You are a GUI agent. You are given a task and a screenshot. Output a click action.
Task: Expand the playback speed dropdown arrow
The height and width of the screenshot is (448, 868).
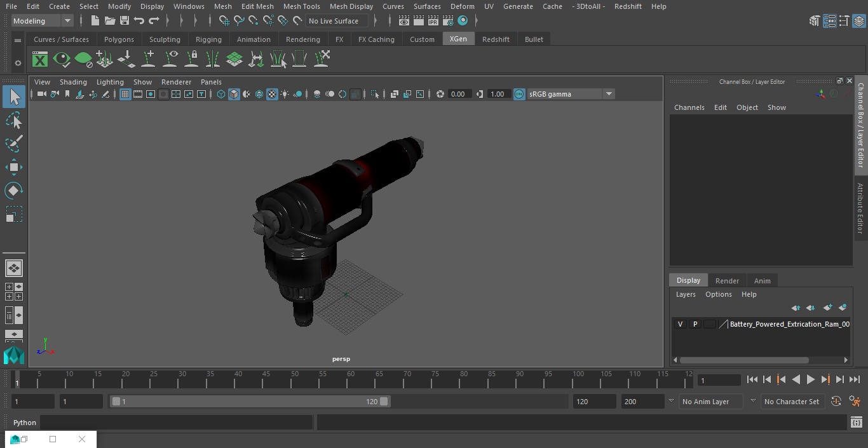pyautogui.click(x=671, y=401)
